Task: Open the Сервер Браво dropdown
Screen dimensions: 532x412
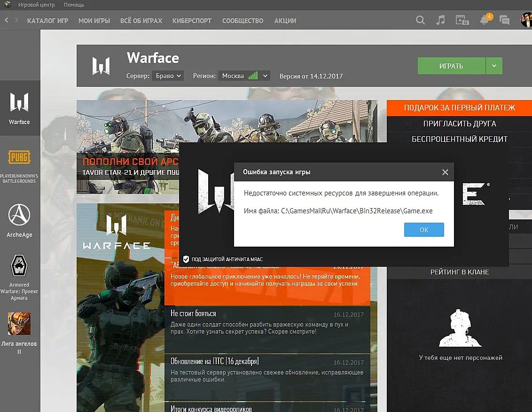Action: [168, 76]
